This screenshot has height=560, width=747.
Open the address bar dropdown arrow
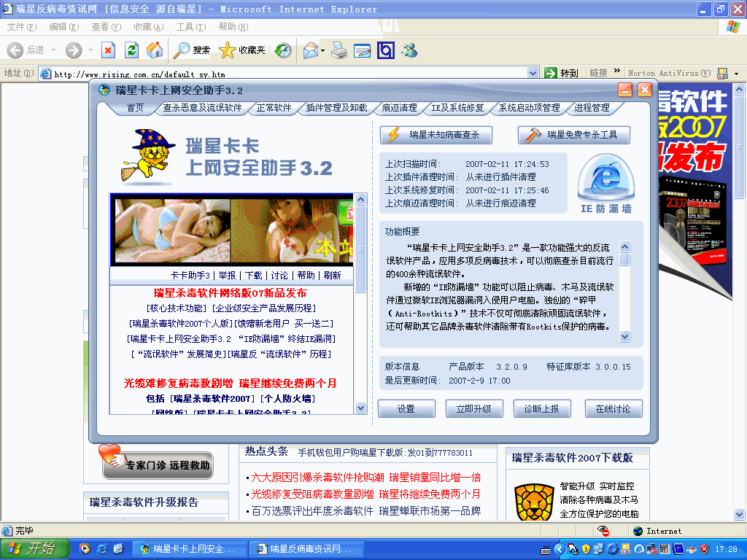[x=533, y=73]
